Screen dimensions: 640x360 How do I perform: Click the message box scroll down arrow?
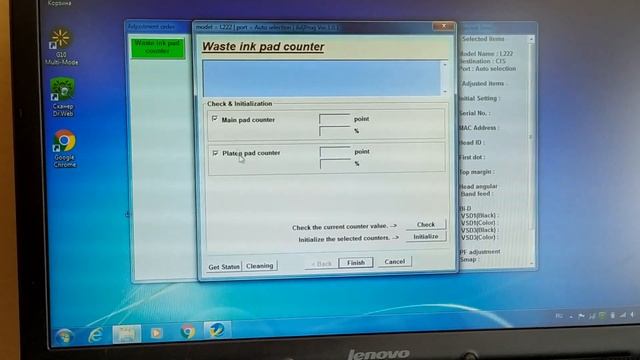pyautogui.click(x=445, y=91)
